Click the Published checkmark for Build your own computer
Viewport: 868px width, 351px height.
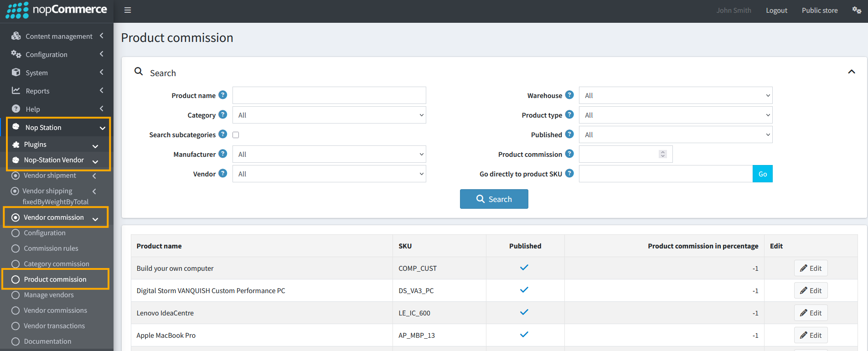pyautogui.click(x=524, y=268)
